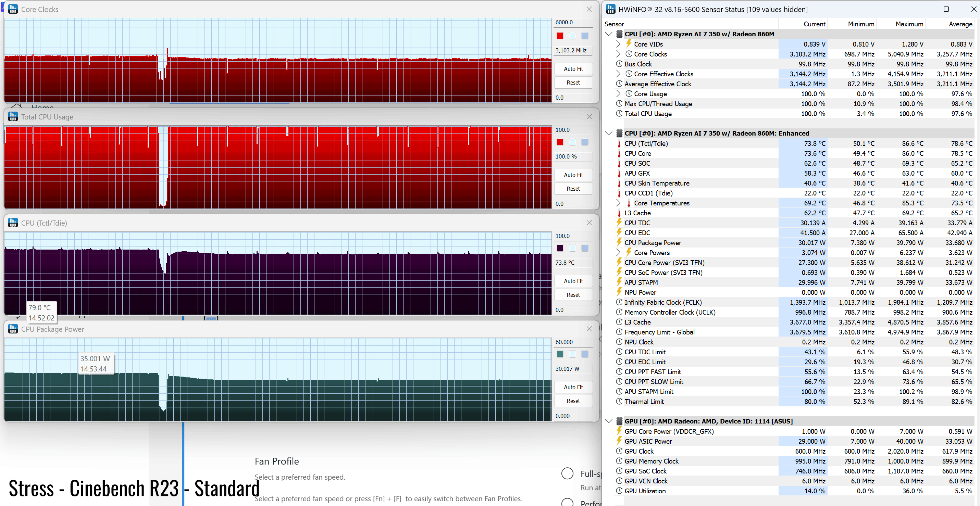This screenshot has height=506, width=980.
Task: Expand the Core Temperatures row
Action: pos(619,203)
